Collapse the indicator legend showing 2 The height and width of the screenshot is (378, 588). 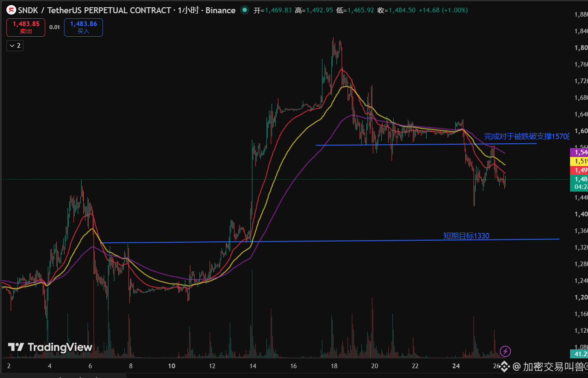(x=15, y=46)
